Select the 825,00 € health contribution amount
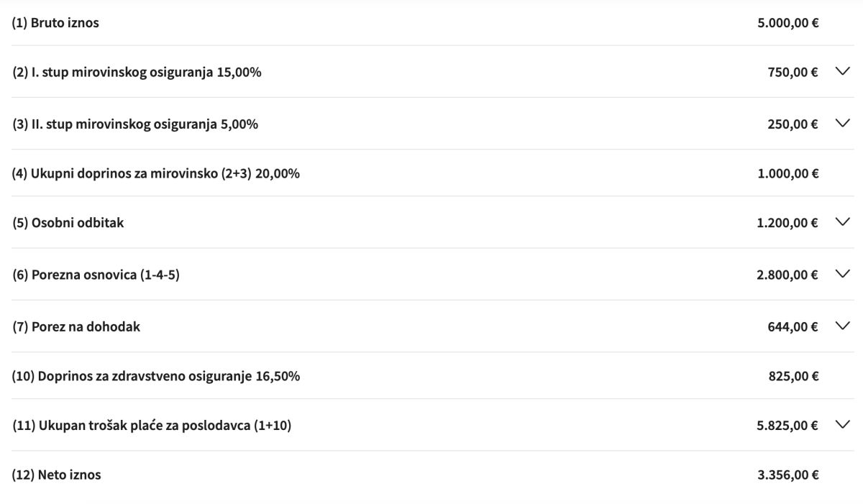 tap(793, 376)
